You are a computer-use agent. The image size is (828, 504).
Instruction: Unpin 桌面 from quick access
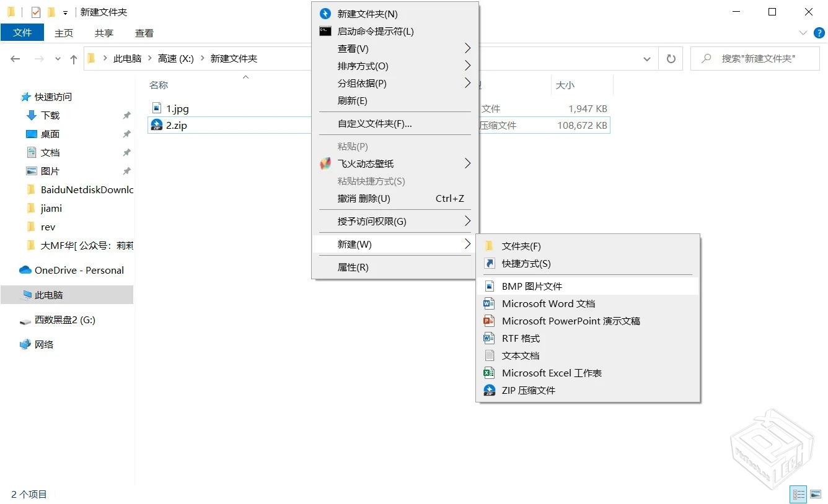point(127,134)
